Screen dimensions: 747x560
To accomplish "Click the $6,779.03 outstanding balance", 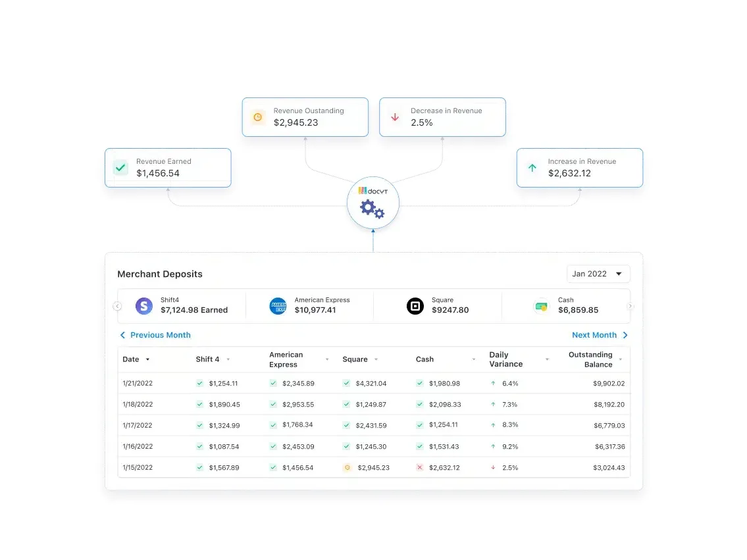I will click(x=609, y=425).
